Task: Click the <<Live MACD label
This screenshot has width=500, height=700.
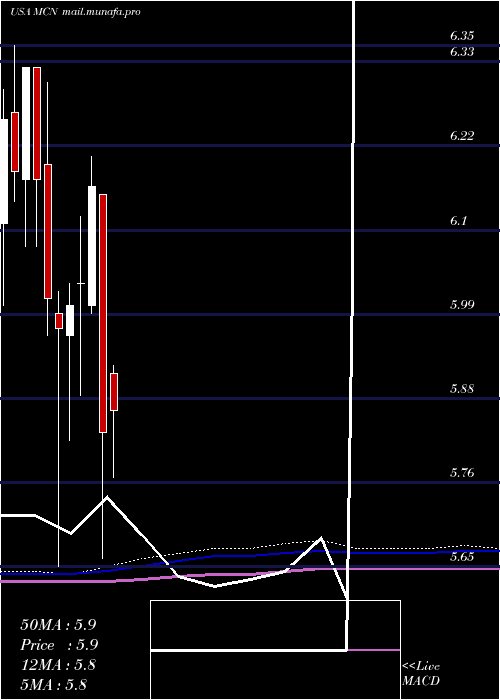Action: (421, 674)
